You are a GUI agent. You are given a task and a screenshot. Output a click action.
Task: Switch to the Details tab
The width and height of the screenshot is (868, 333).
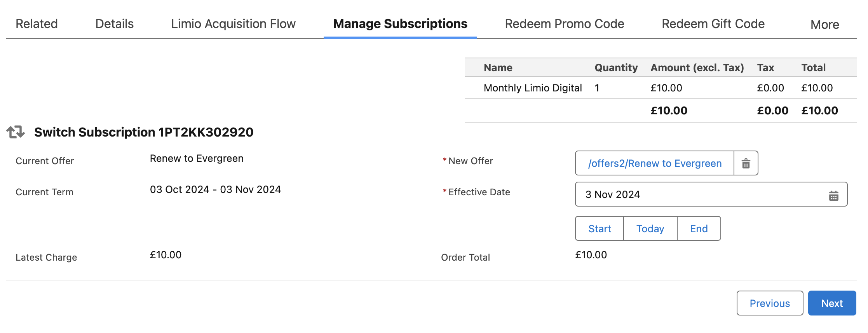click(114, 24)
